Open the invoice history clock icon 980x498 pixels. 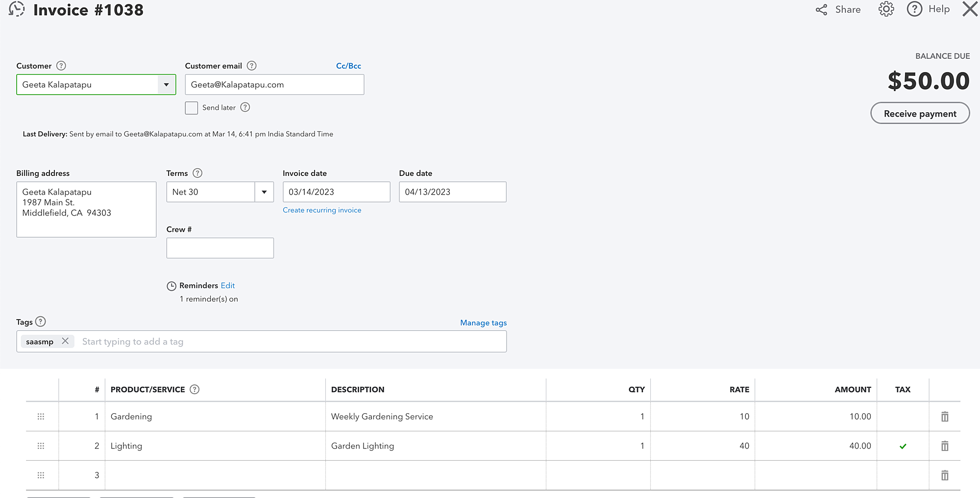point(17,9)
